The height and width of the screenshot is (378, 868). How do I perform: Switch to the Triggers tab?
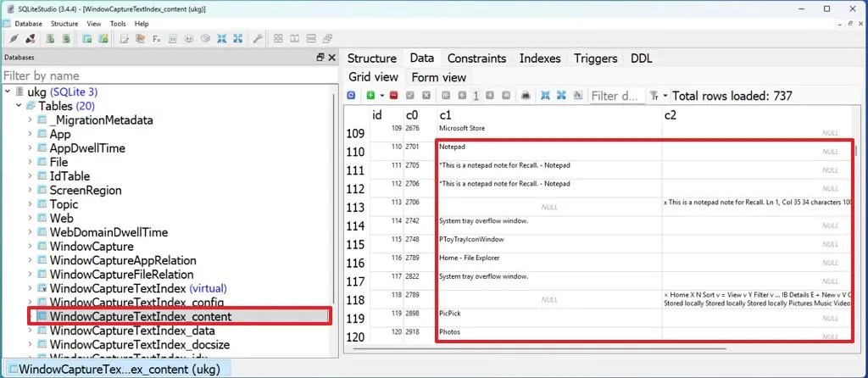coord(596,58)
